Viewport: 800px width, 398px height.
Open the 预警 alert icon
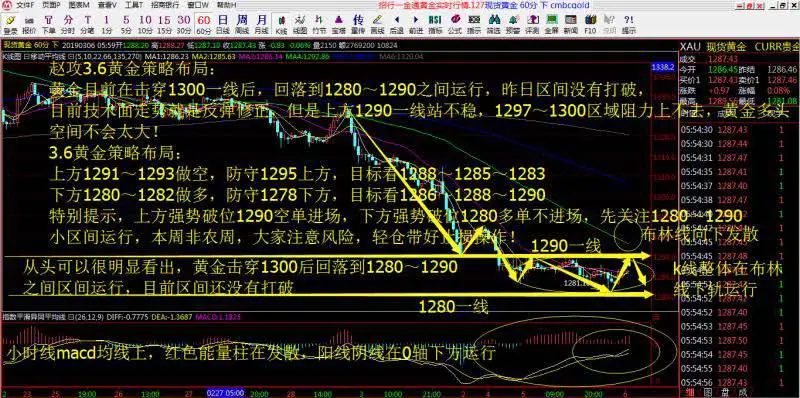point(513,23)
